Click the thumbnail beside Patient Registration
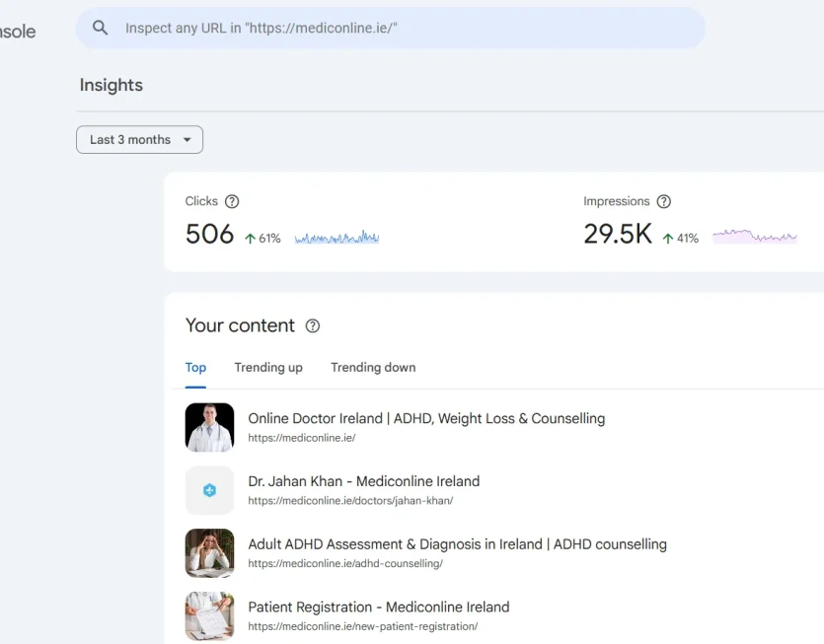 (x=209, y=616)
